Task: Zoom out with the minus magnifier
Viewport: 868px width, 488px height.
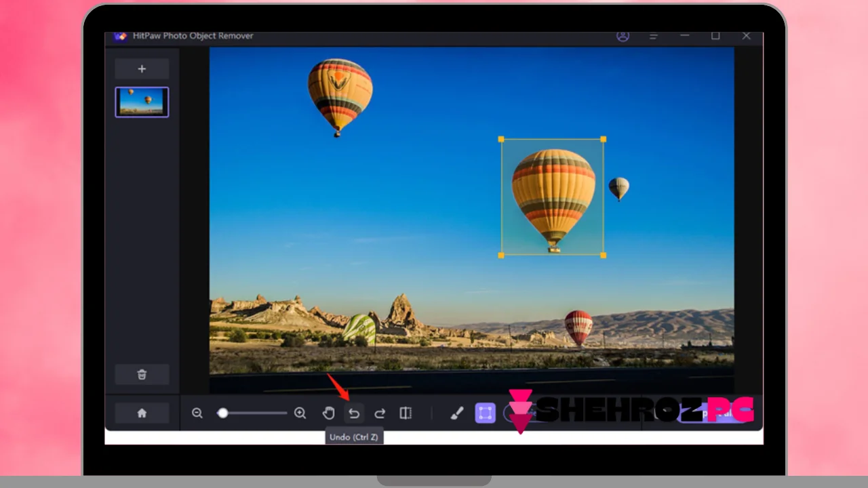Action: [x=197, y=413]
